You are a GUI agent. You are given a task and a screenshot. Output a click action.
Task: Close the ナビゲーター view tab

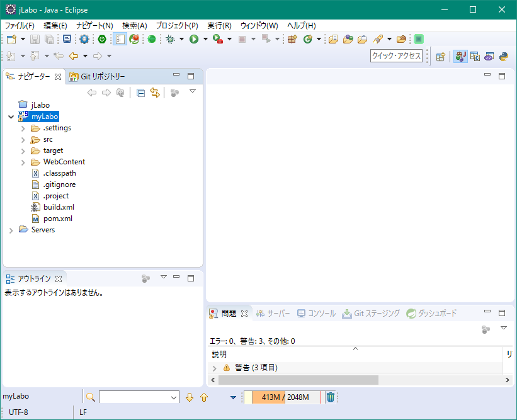point(58,77)
